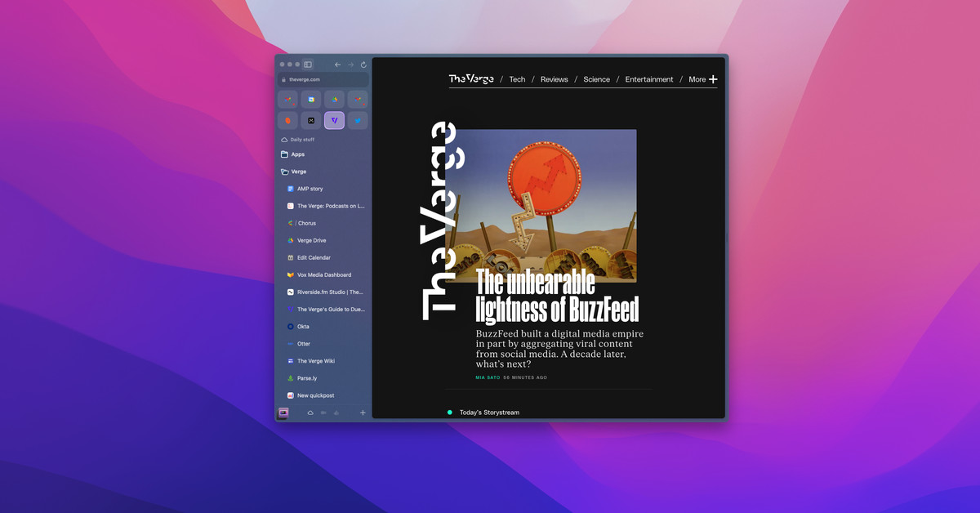980x513 pixels.
Task: Go back with the left arrow
Action: coord(338,65)
